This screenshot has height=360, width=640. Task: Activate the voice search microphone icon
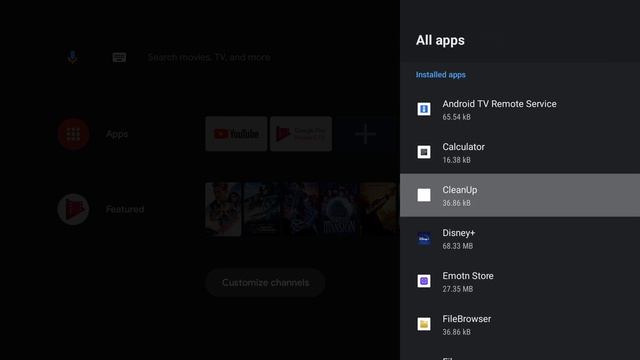click(72, 57)
